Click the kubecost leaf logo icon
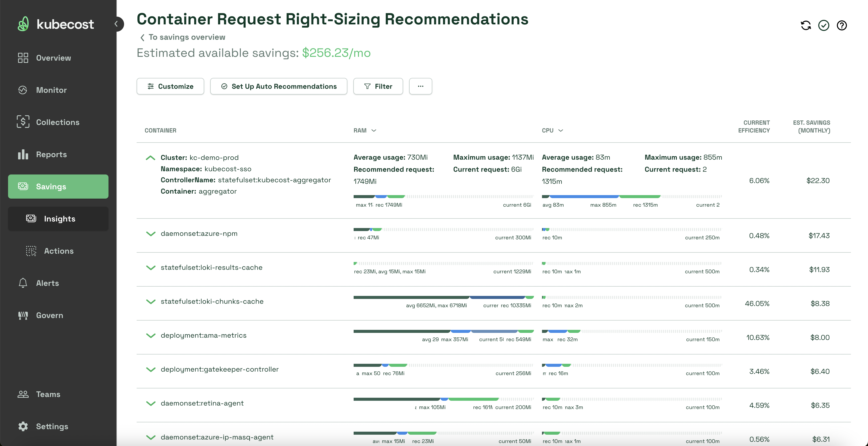 (x=23, y=24)
